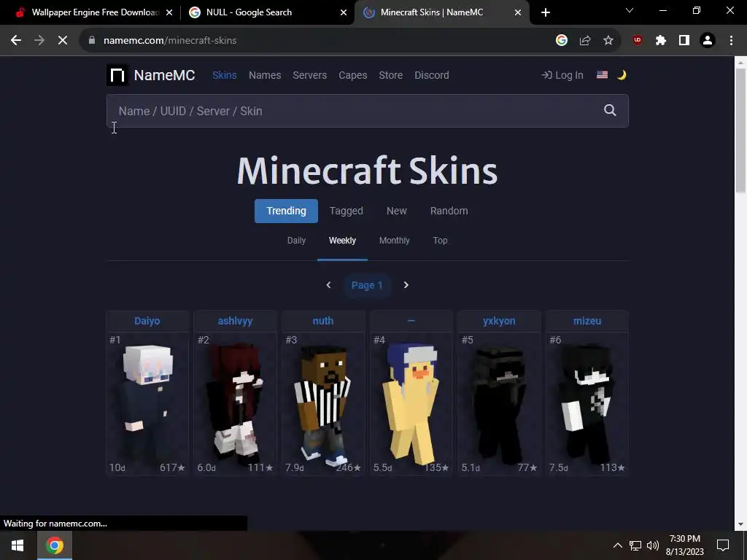Select the Random skins tab

coord(449,211)
